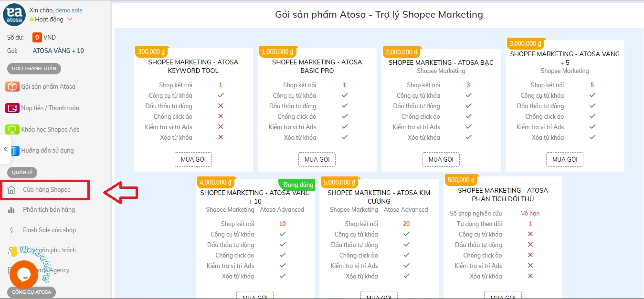
Task: Click the Gói sản phẩm Atosa icon
Action: pos(12,86)
